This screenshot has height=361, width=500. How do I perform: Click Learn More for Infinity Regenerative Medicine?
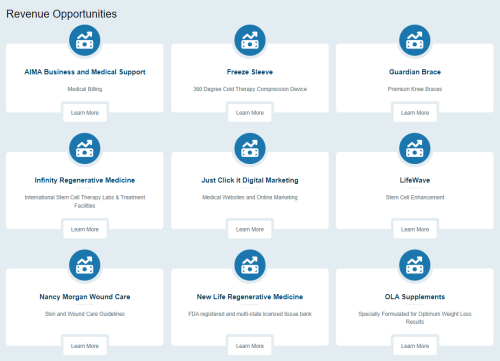point(85,229)
